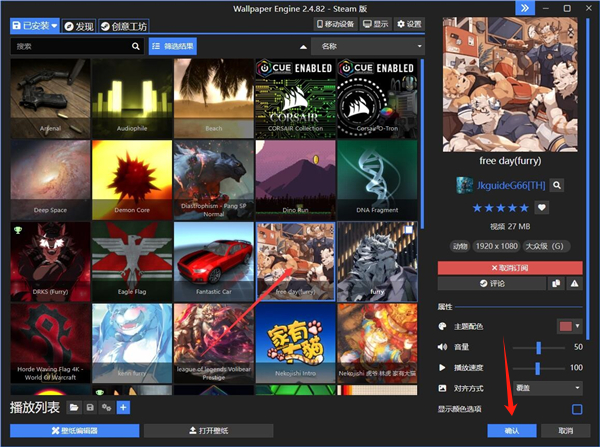This screenshot has width=600, height=447.
Task: Toggle sort direction arrow beside 名称
Action: click(x=303, y=46)
